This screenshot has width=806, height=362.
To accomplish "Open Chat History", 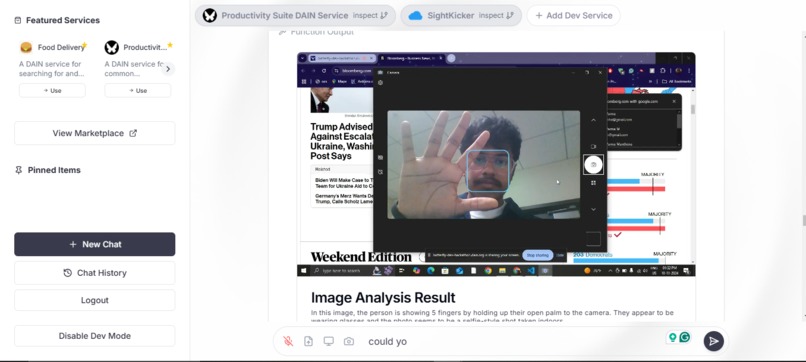I will 95,273.
